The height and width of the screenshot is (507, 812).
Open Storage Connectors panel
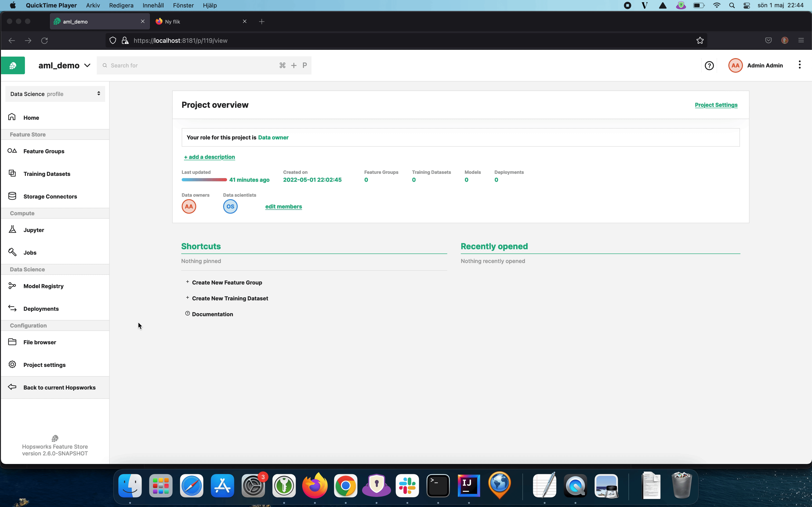click(50, 196)
